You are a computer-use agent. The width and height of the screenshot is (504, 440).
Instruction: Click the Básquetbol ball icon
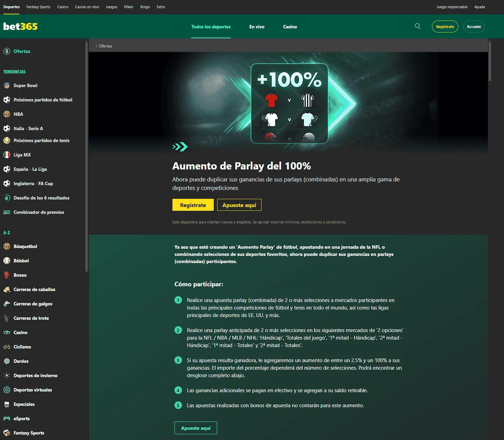[x=7, y=246]
